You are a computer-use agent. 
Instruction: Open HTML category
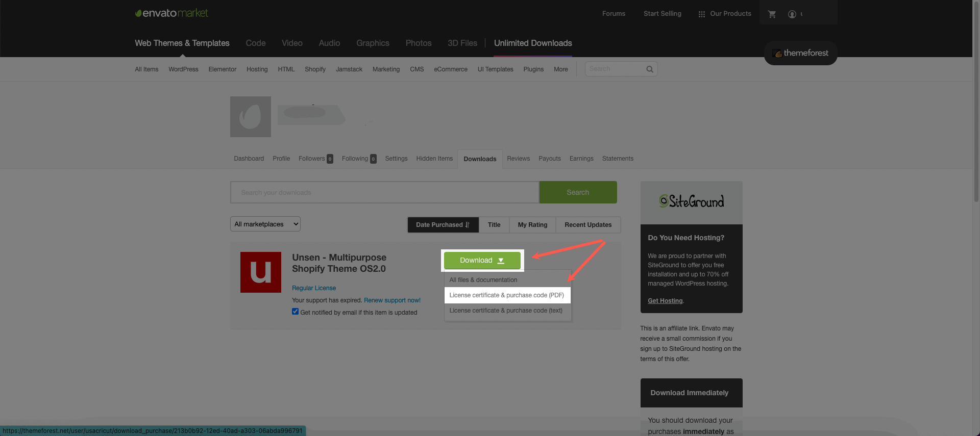pyautogui.click(x=286, y=69)
